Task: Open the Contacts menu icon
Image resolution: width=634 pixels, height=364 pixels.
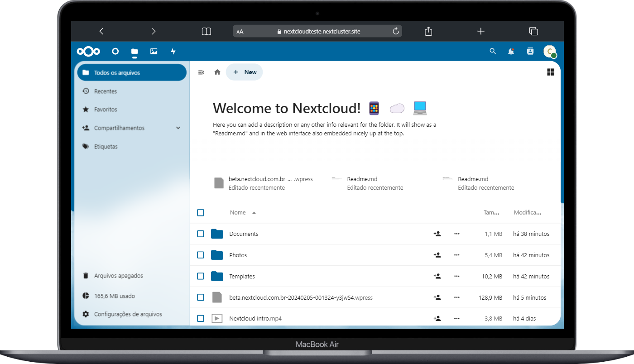Action: click(530, 51)
